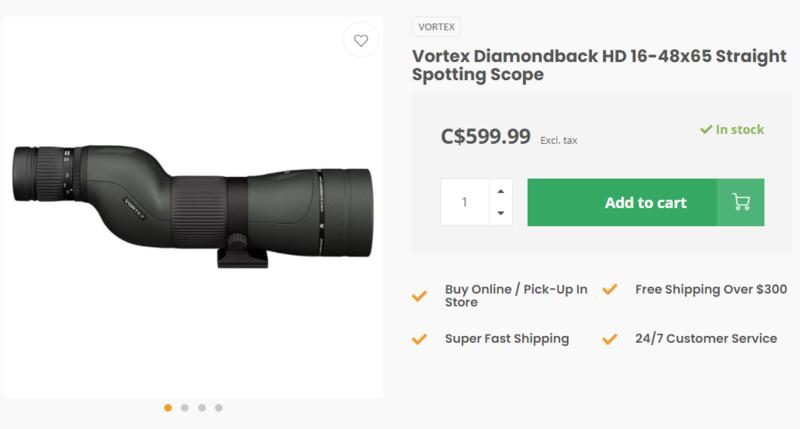This screenshot has height=429, width=800.
Task: Decrease quantity with the down arrow
Action: pyautogui.click(x=500, y=213)
